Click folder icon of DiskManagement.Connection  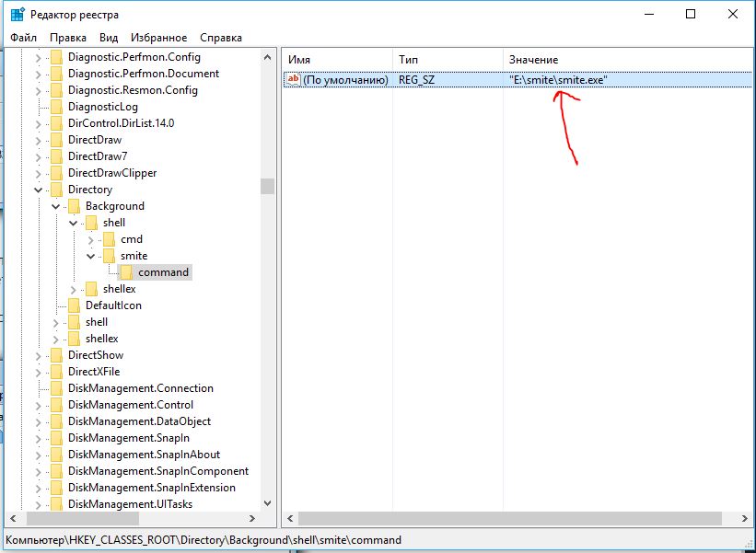pos(57,388)
